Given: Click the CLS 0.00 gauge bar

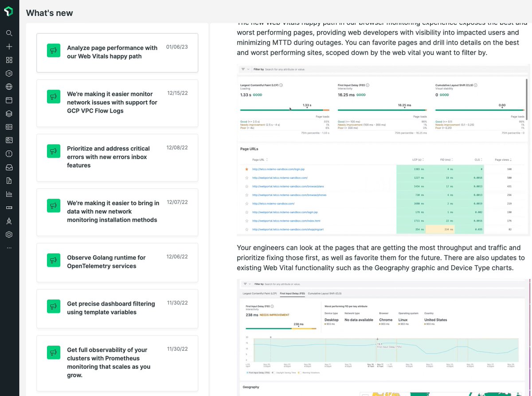Looking at the screenshot, I should 480,110.
